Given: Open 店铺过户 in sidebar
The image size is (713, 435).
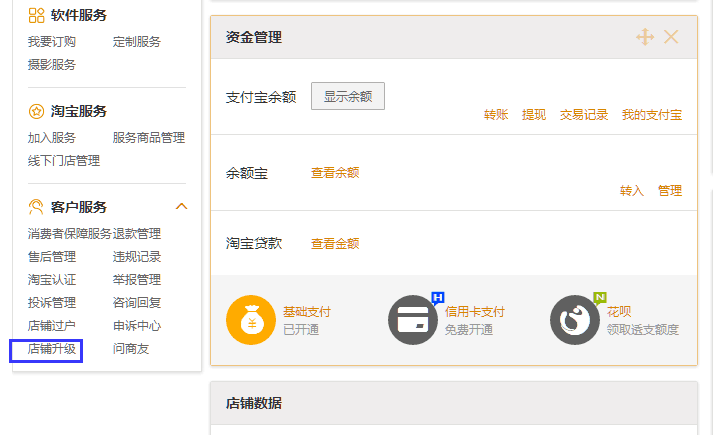Looking at the screenshot, I should pos(52,326).
